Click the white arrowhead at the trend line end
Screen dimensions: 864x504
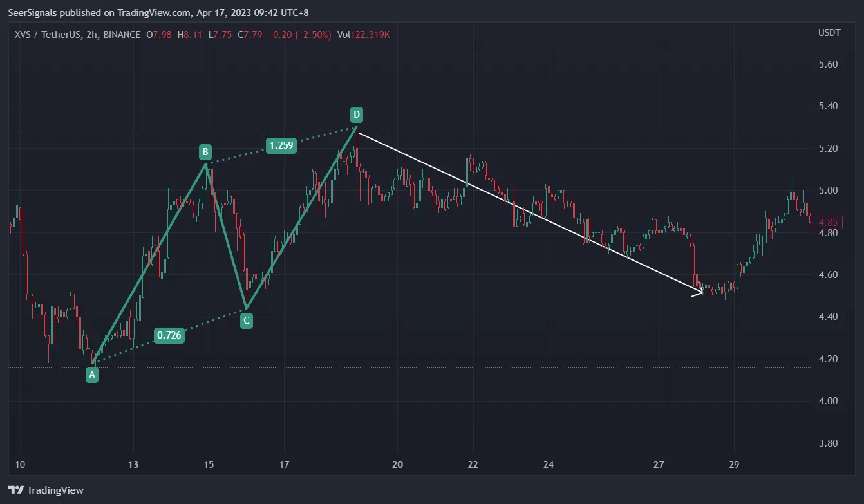698,293
